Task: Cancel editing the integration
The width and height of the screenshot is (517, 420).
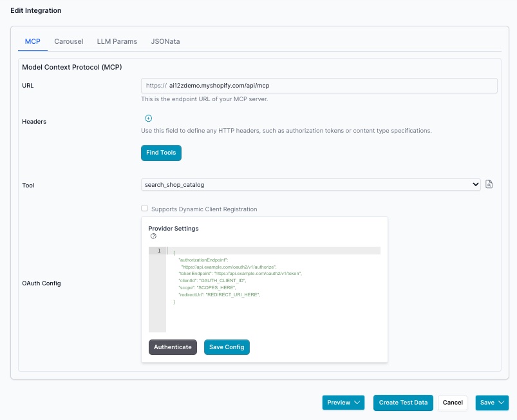Action: [x=453, y=403]
